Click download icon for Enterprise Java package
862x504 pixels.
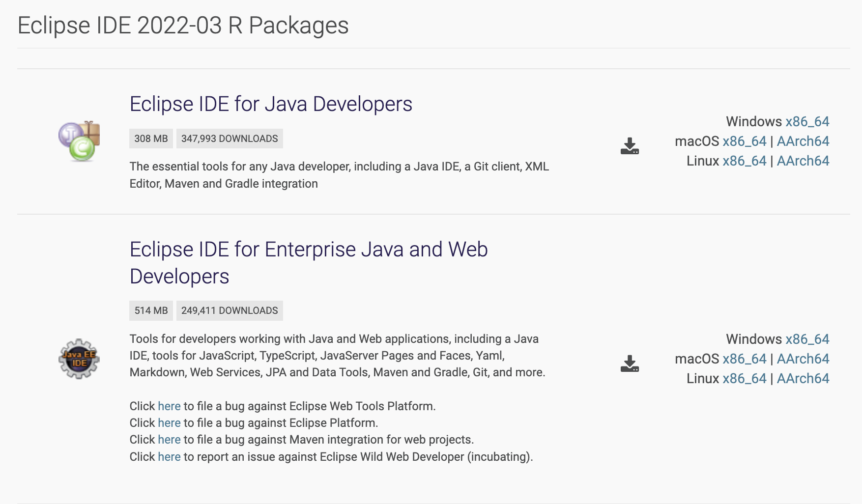(x=630, y=364)
